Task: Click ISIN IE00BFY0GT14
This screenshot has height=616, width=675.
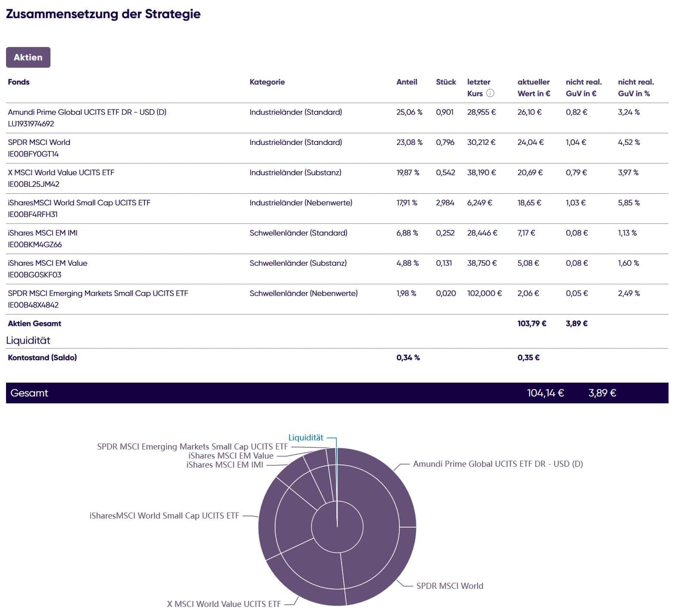Action: (33, 154)
